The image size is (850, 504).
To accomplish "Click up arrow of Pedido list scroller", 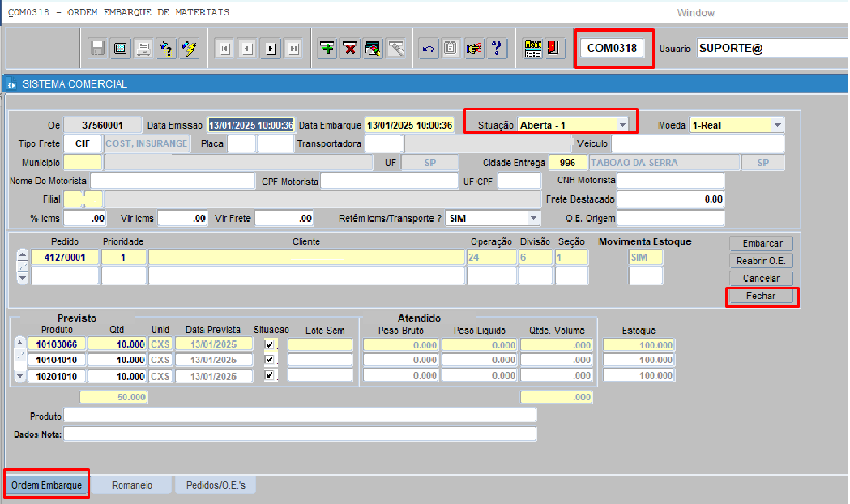I will [x=22, y=254].
